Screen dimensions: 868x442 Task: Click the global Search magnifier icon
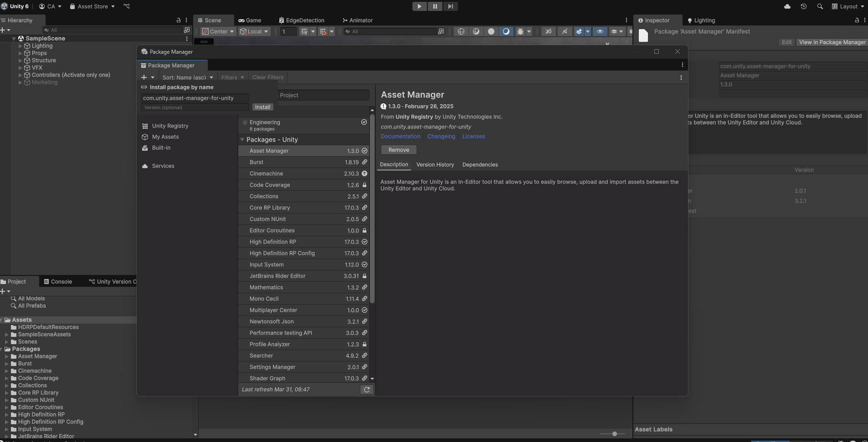point(820,6)
